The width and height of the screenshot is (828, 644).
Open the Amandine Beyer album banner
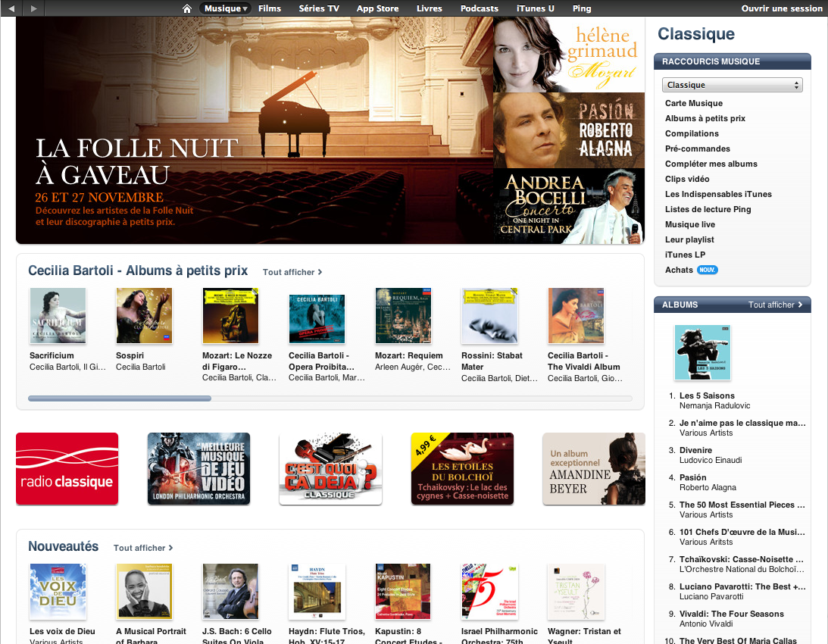[x=594, y=468]
